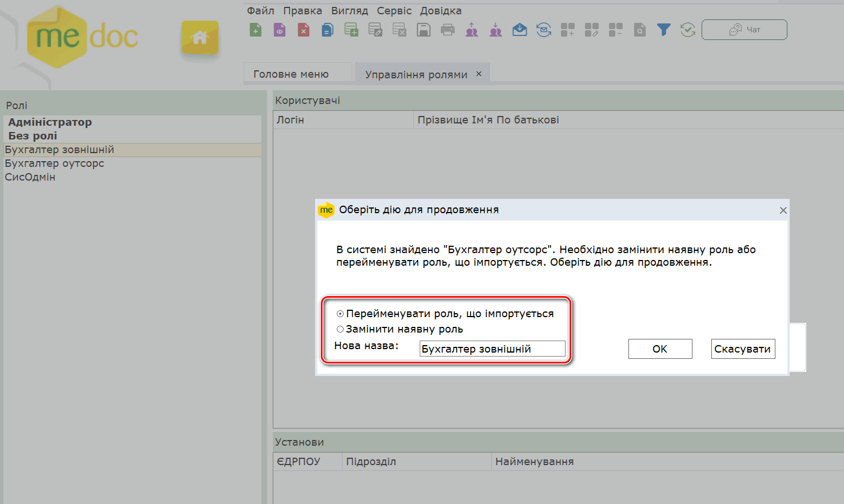This screenshot has height=504, width=844.
Task: Click the yellow home icon
Action: point(200,38)
